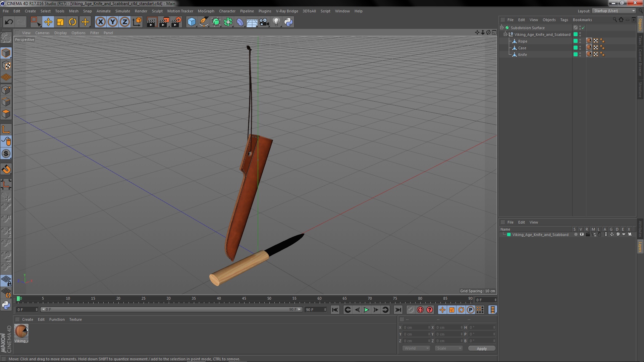Adjust the H rotation value spinner
Viewport: 644px width, 362px height.
[494, 327]
